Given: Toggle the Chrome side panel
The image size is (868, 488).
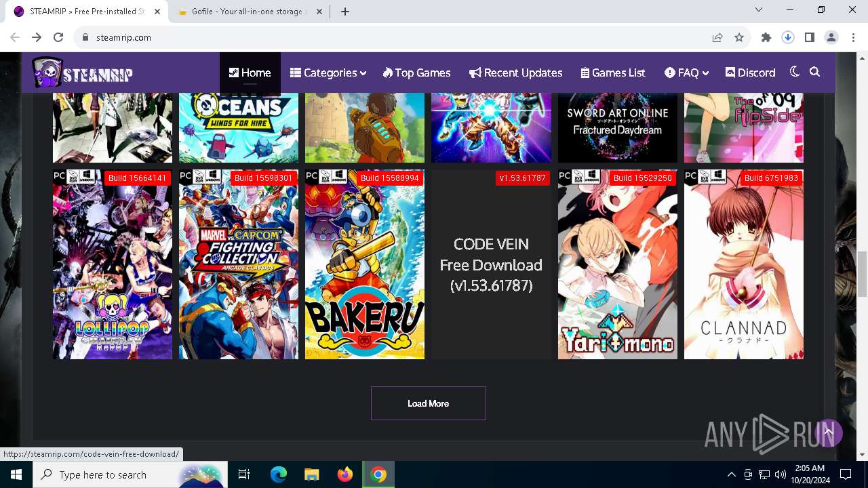Looking at the screenshot, I should [810, 37].
